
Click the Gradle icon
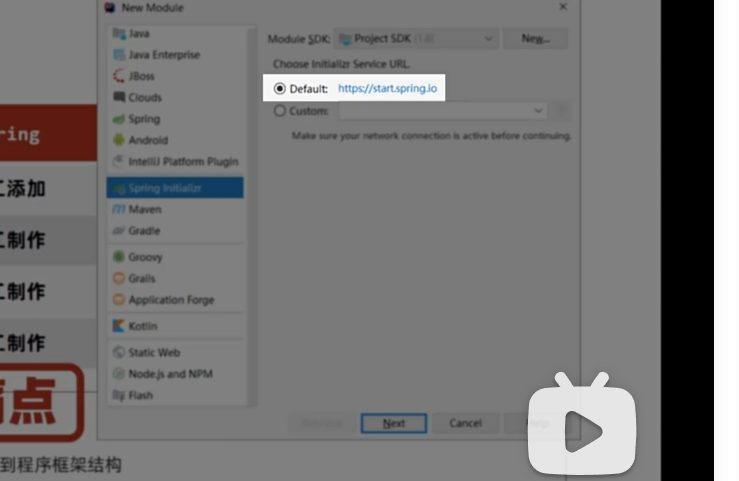pos(119,230)
